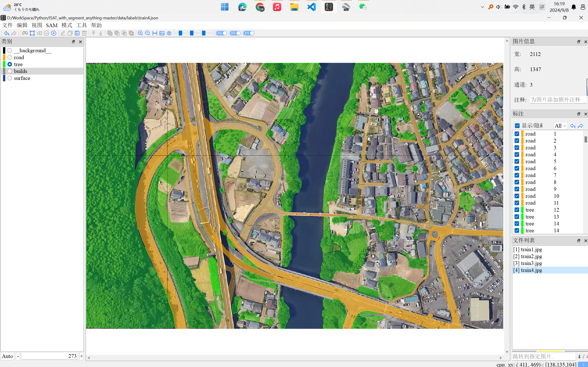This screenshot has width=588, height=367.
Task: Open the 工具 menu
Action: pyautogui.click(x=81, y=25)
